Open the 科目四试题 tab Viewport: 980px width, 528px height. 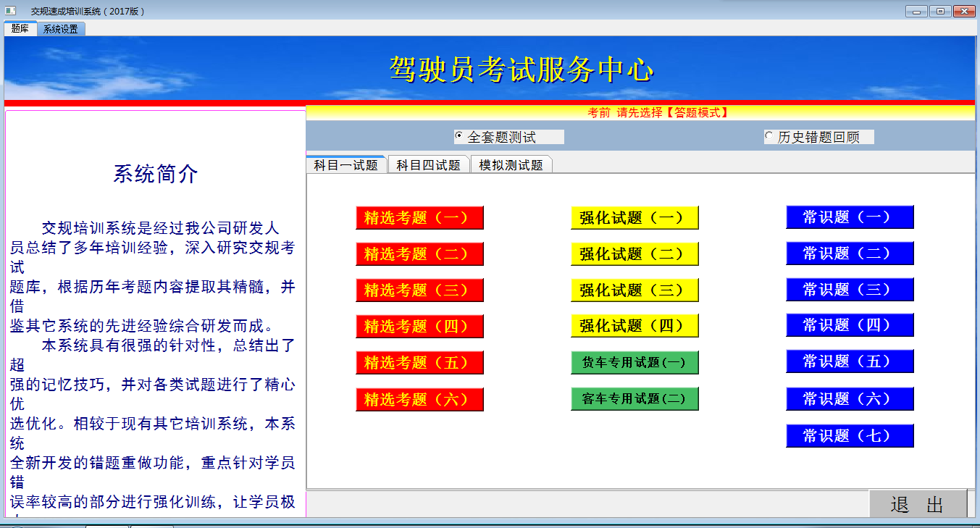pyautogui.click(x=429, y=164)
